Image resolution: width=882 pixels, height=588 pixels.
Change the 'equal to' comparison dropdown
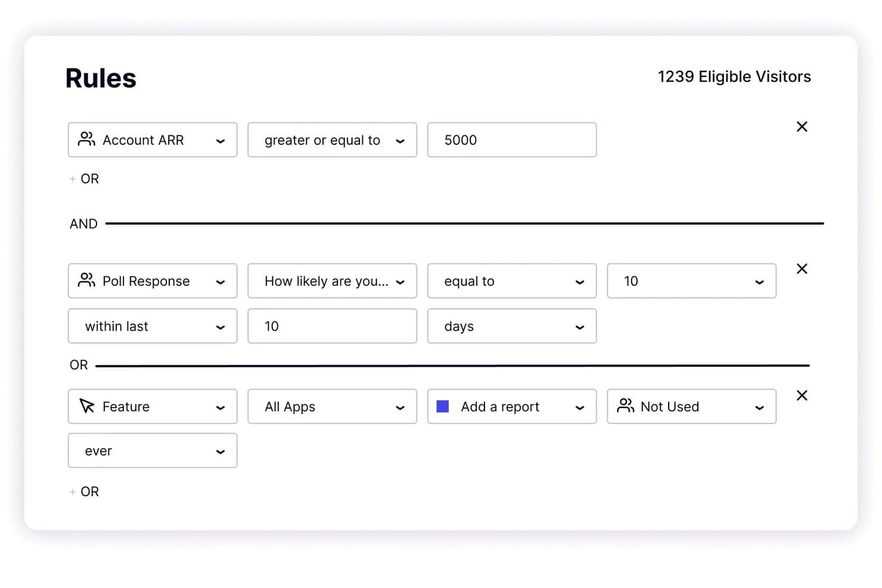click(512, 281)
